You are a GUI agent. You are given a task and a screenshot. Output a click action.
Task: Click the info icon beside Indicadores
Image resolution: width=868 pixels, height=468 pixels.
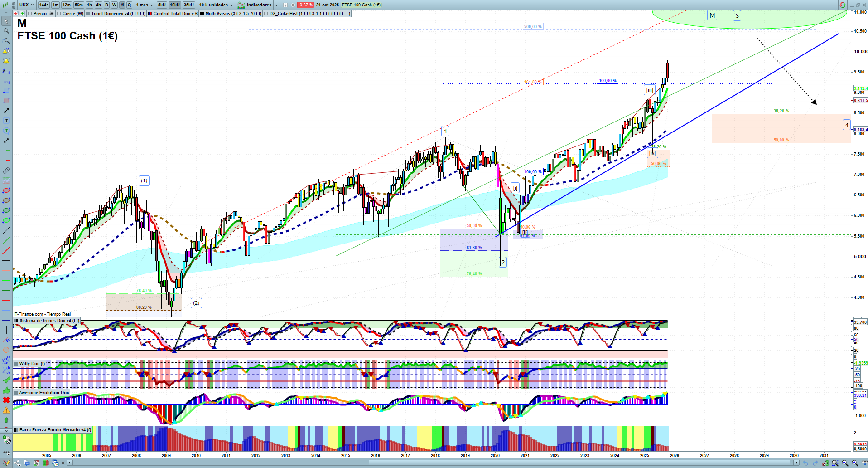pyautogui.click(x=285, y=5)
